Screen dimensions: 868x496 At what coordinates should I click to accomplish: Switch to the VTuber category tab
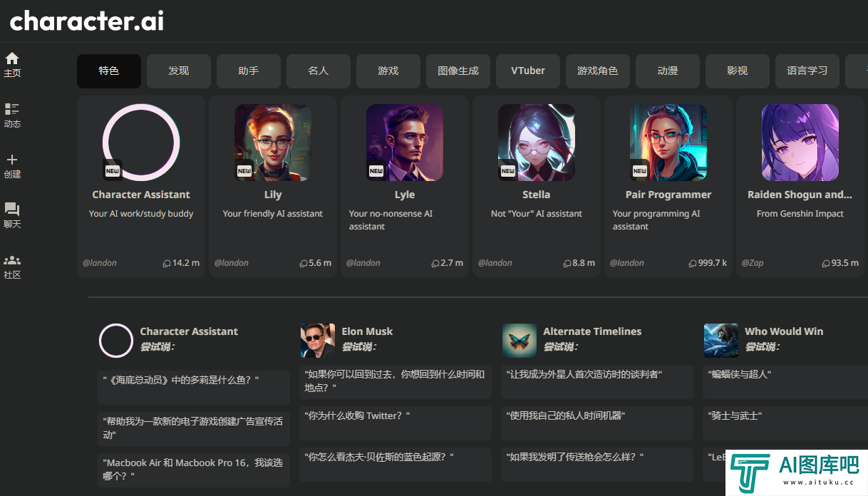tap(528, 71)
